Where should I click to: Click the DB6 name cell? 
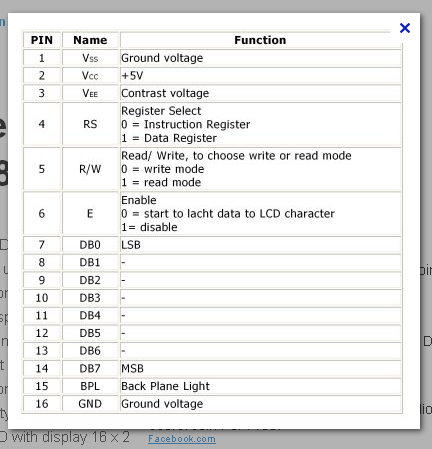(90, 351)
